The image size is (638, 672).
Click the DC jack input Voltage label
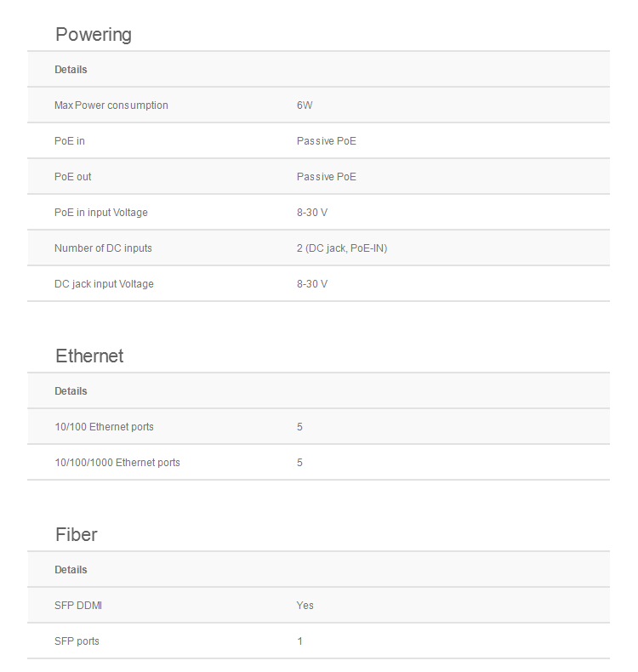(104, 284)
